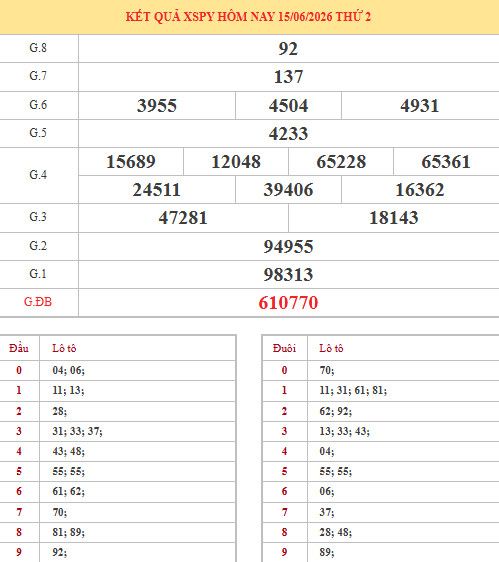
Task: Click G.4 number 65361
Action: pyautogui.click(x=446, y=162)
